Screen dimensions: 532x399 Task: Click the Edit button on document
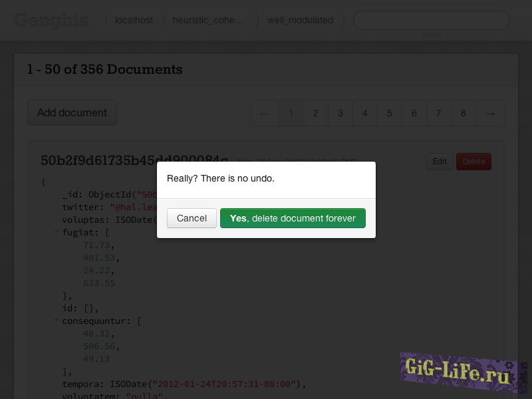440,161
